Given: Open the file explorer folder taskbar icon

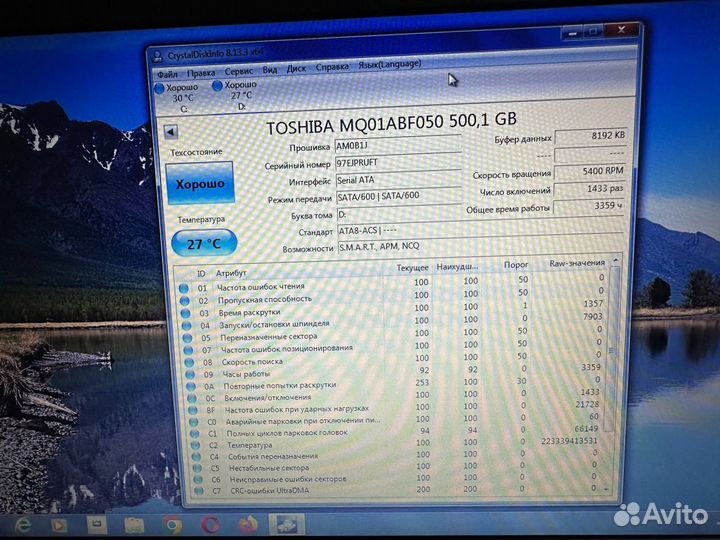Looking at the screenshot, I should (134, 526).
